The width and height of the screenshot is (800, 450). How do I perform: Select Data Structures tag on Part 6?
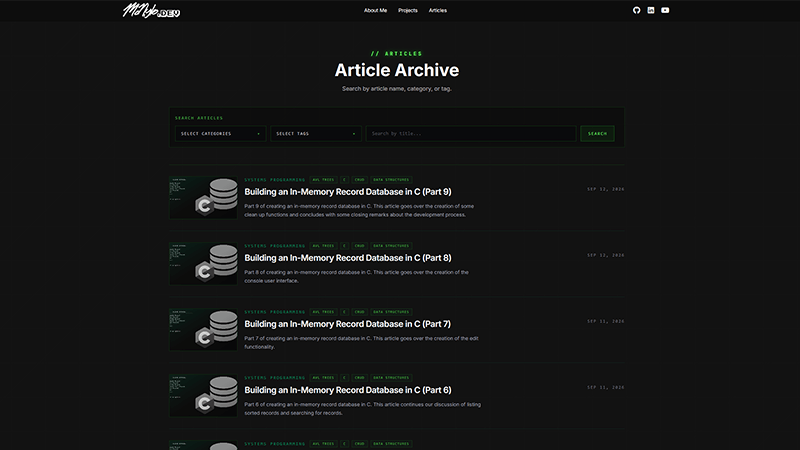pyautogui.click(x=391, y=378)
